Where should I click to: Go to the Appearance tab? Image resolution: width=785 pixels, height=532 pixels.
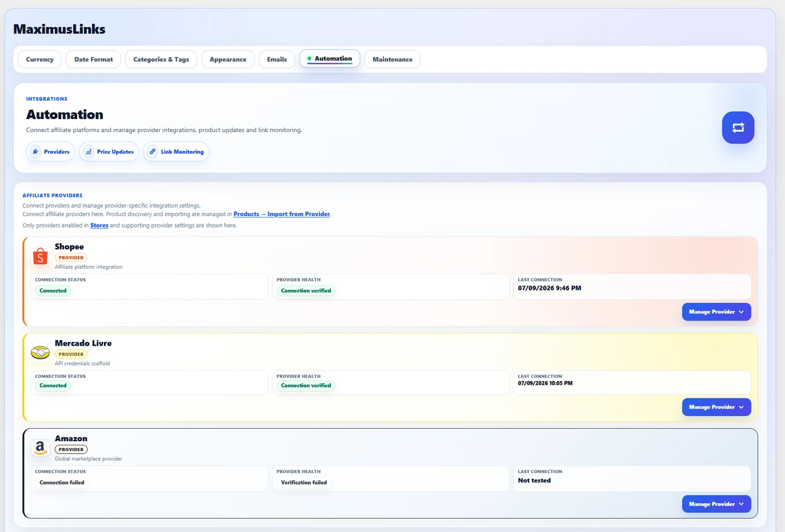coord(228,60)
